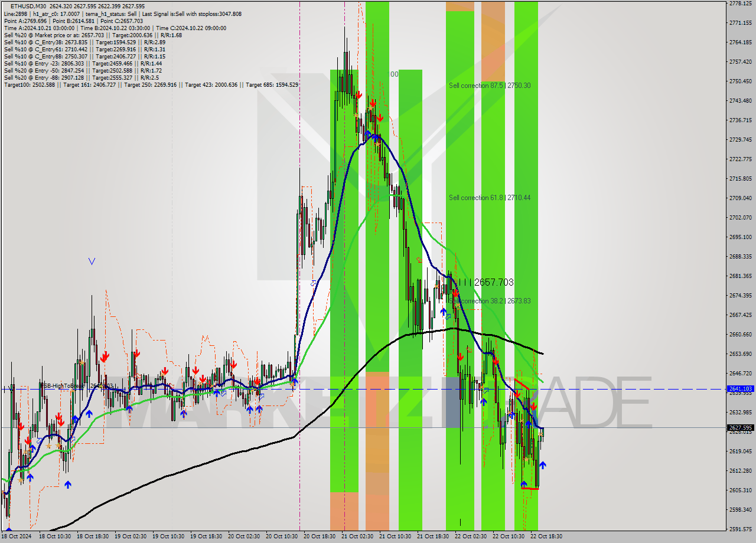Select the 'Sell %20 @ Entry -88: 2907.128' line
The height and width of the screenshot is (543, 756).
pyautogui.click(x=82, y=77)
